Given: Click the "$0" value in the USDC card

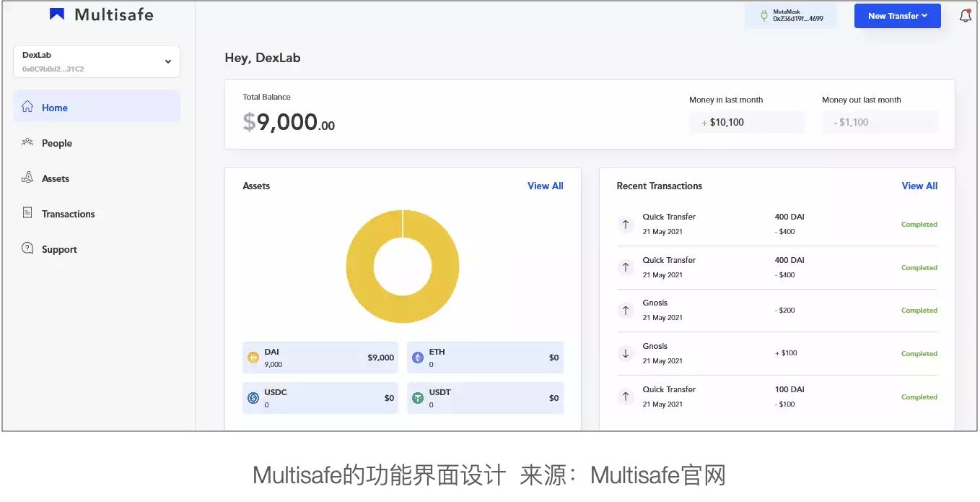Looking at the screenshot, I should pos(390,398).
